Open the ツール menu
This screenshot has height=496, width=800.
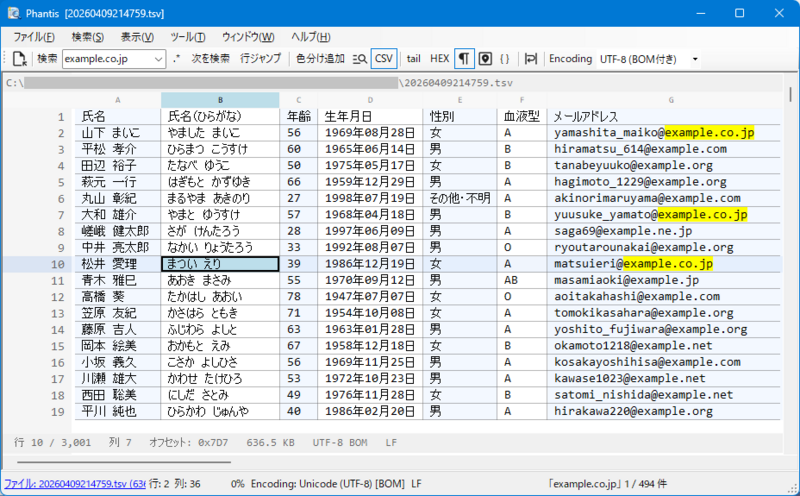pyautogui.click(x=188, y=37)
